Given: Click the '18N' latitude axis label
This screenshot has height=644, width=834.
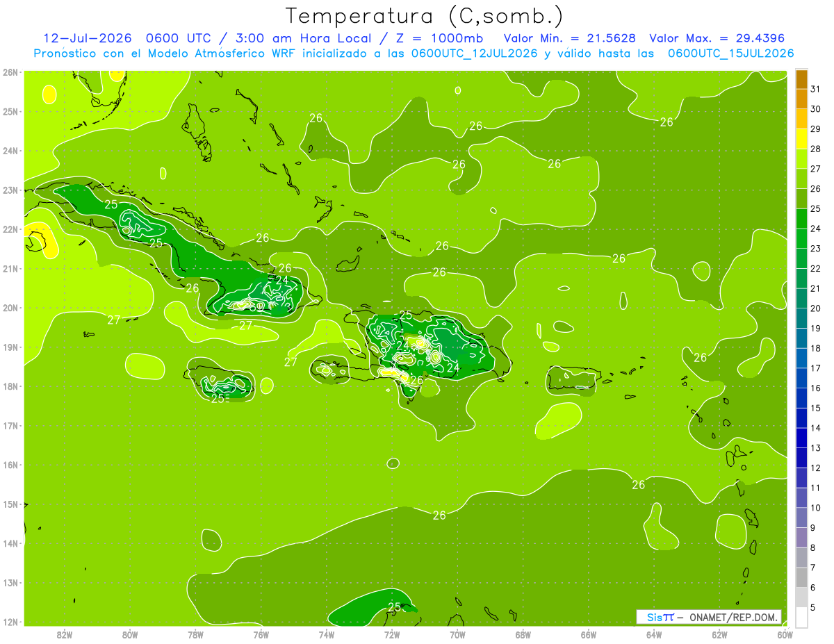Looking at the screenshot, I should [10, 386].
